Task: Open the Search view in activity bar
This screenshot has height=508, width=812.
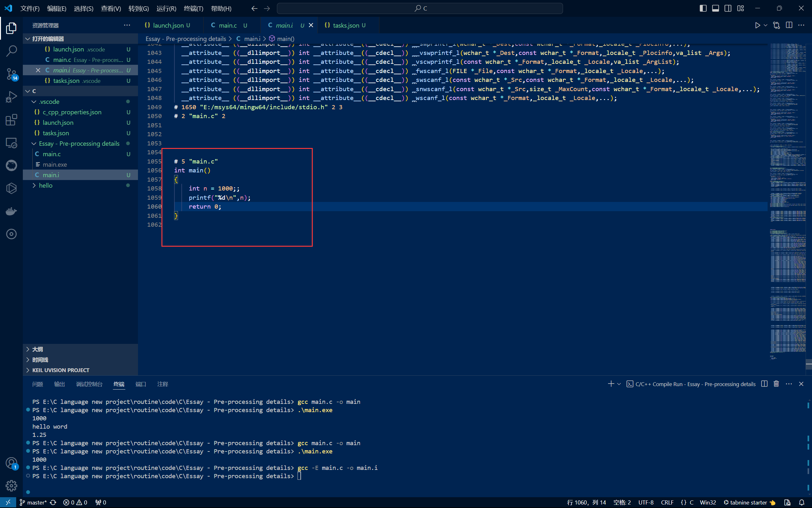Action: tap(11, 51)
